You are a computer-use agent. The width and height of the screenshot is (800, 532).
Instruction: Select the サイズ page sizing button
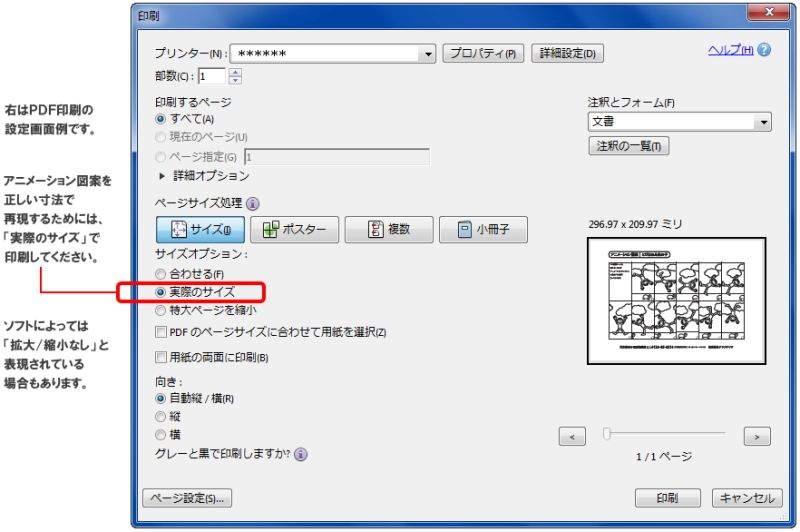199,229
